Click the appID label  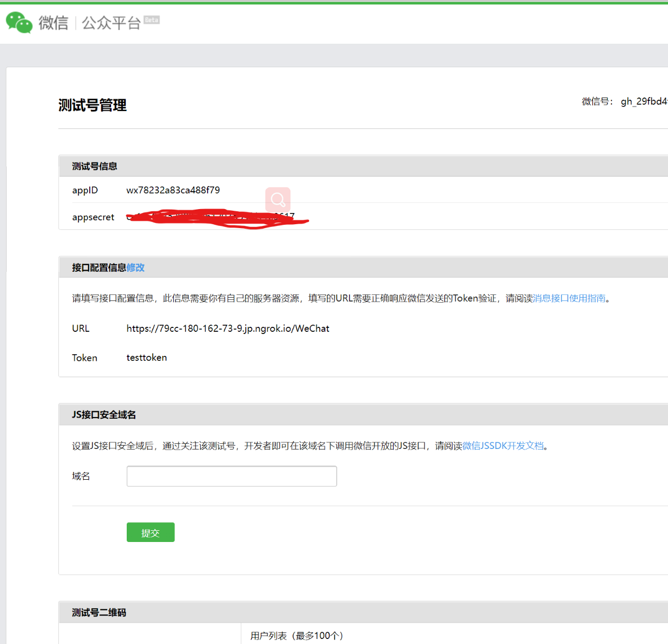pos(85,190)
